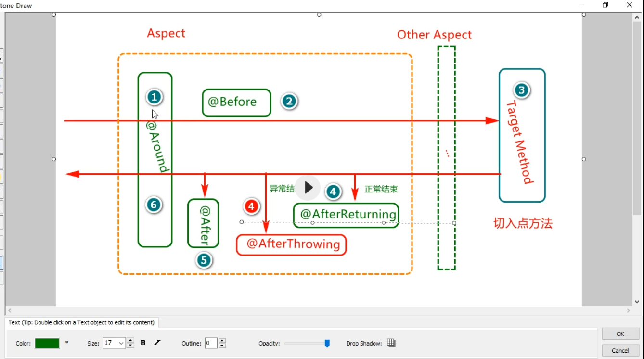Select the '切入点方法' label
The width and height of the screenshot is (644, 359).
tap(523, 223)
